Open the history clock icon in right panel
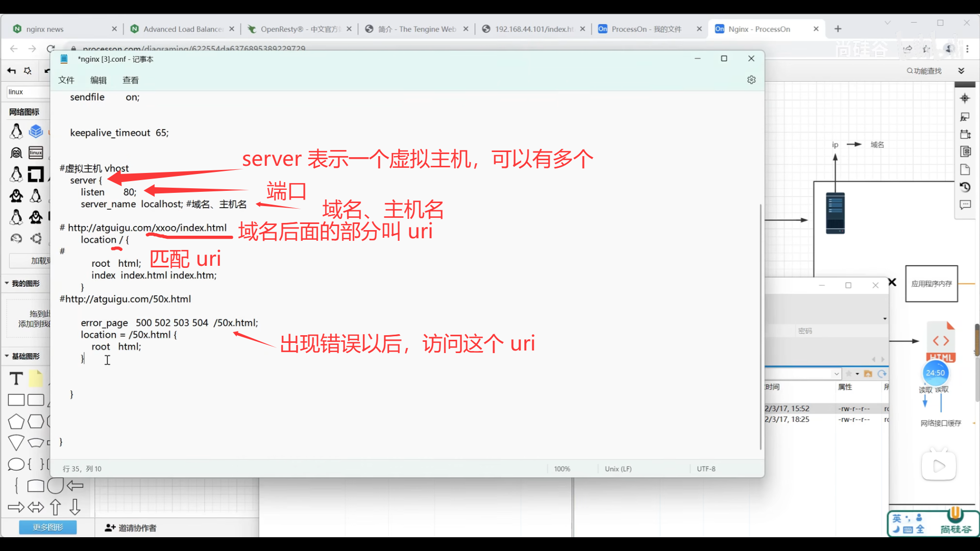 (965, 187)
